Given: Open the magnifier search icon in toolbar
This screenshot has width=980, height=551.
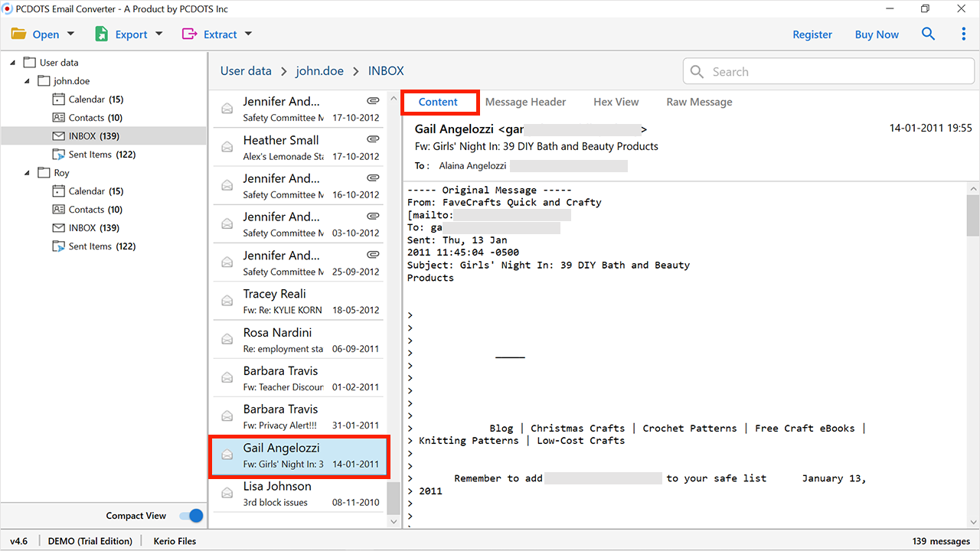Looking at the screenshot, I should tap(928, 34).
